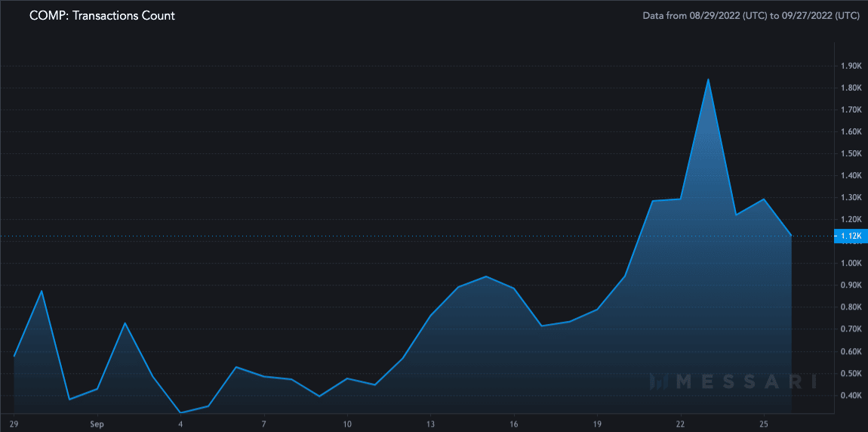This screenshot has width=868, height=432.
Task: Click the last data point at 1.12K
Action: point(791,236)
